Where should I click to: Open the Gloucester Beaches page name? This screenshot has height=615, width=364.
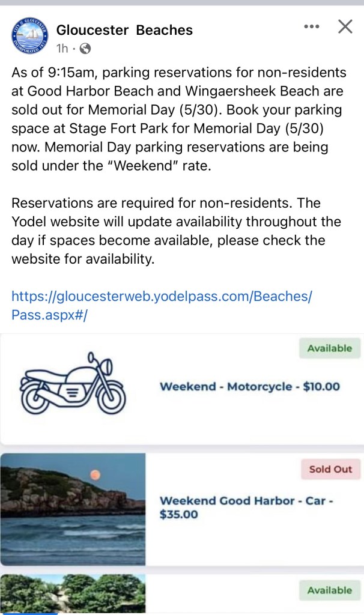pos(124,30)
